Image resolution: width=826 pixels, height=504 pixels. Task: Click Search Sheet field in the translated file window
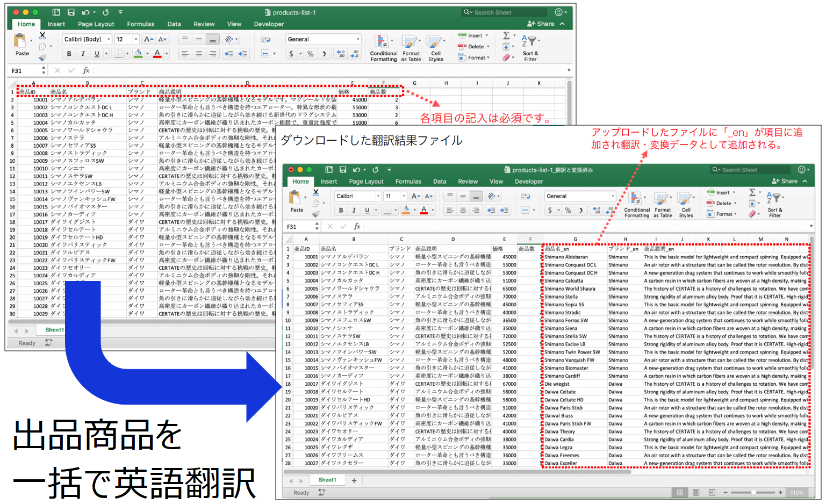point(751,170)
